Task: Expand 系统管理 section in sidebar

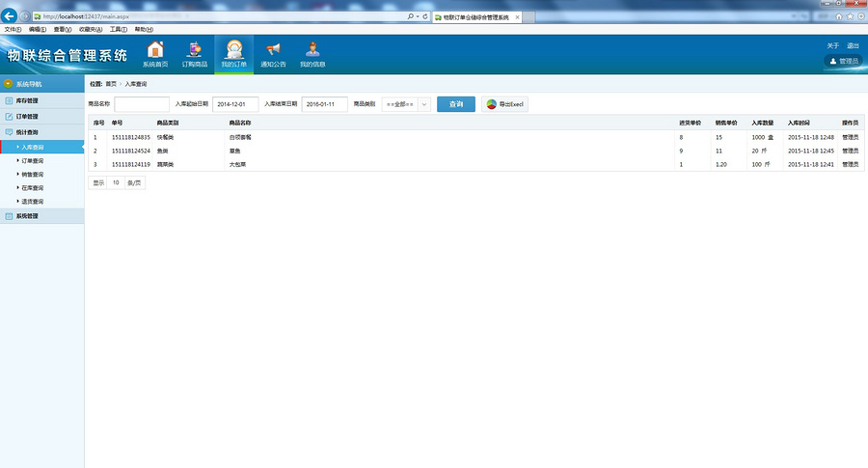Action: [x=42, y=216]
